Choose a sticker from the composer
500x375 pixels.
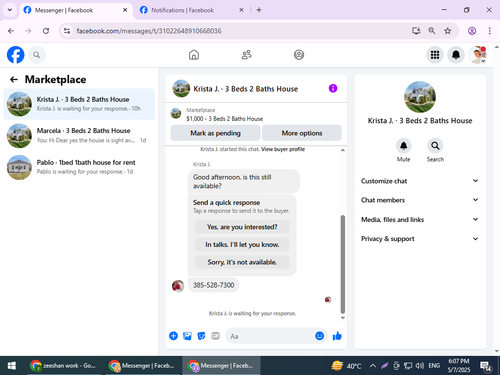pos(201,336)
